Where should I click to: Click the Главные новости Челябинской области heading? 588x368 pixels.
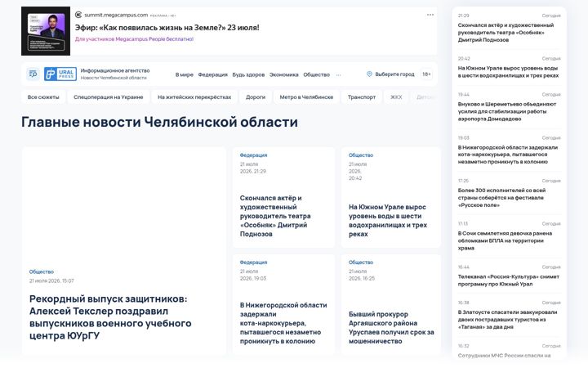pos(160,122)
